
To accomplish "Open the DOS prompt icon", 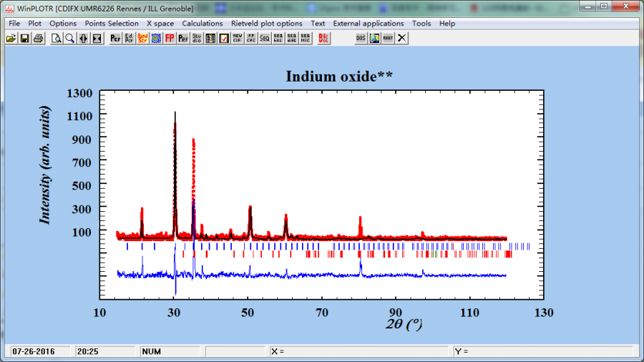I will click(361, 38).
